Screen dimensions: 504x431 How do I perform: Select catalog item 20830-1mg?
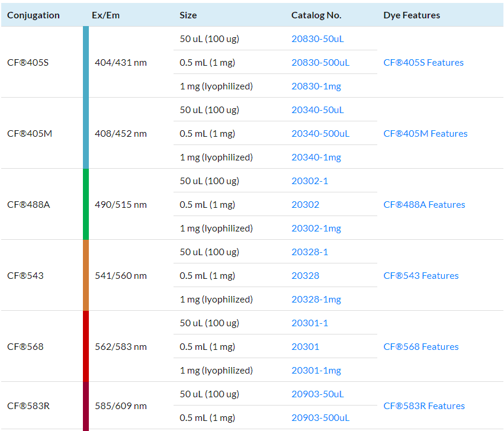click(316, 86)
